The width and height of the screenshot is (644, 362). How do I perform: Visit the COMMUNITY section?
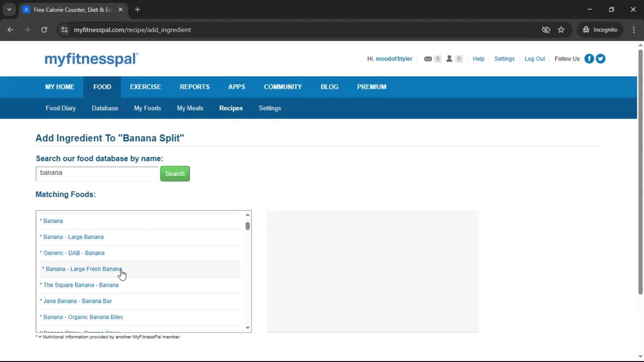(x=283, y=87)
